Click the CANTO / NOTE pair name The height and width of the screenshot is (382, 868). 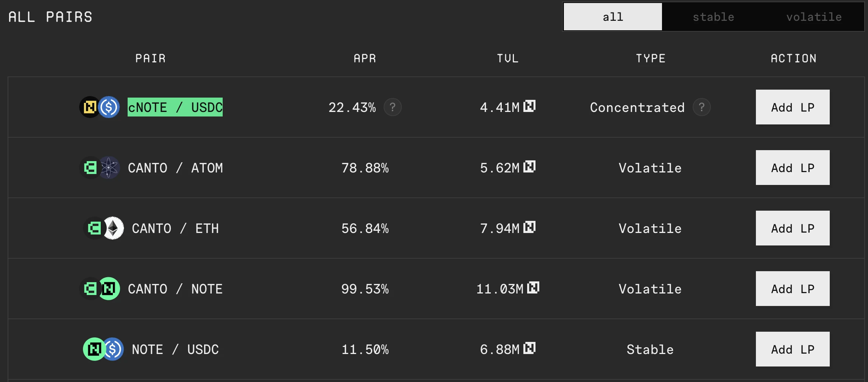coord(175,289)
